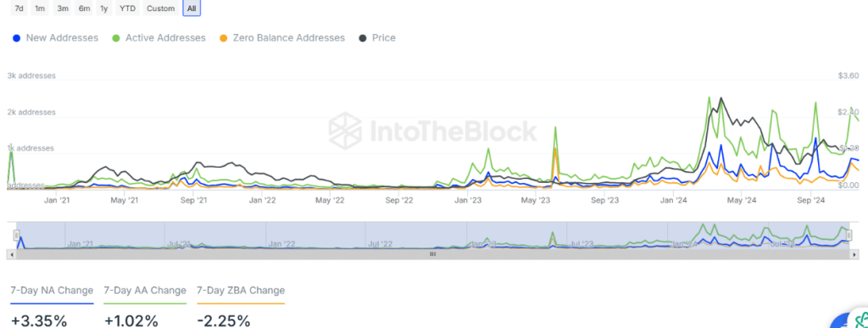
Task: Click the dark Price legend dot
Action: click(x=363, y=38)
